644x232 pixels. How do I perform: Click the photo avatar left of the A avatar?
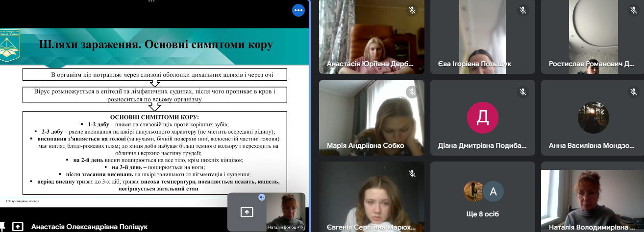pos(473,192)
